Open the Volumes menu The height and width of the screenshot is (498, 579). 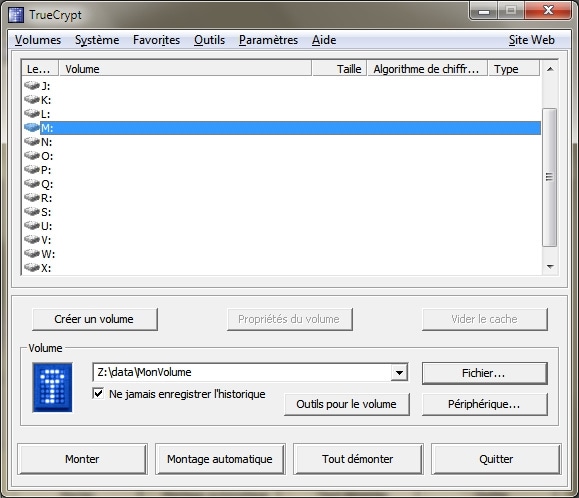tap(38, 40)
